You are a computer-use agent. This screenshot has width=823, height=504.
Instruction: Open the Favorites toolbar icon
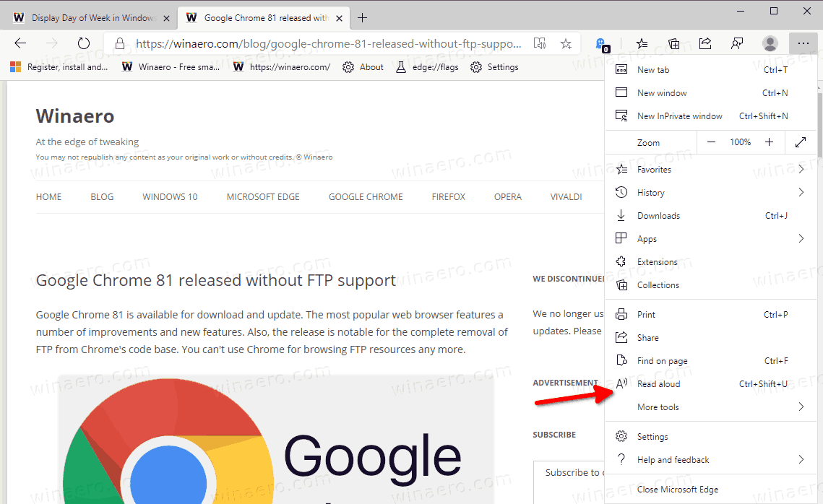coord(642,43)
